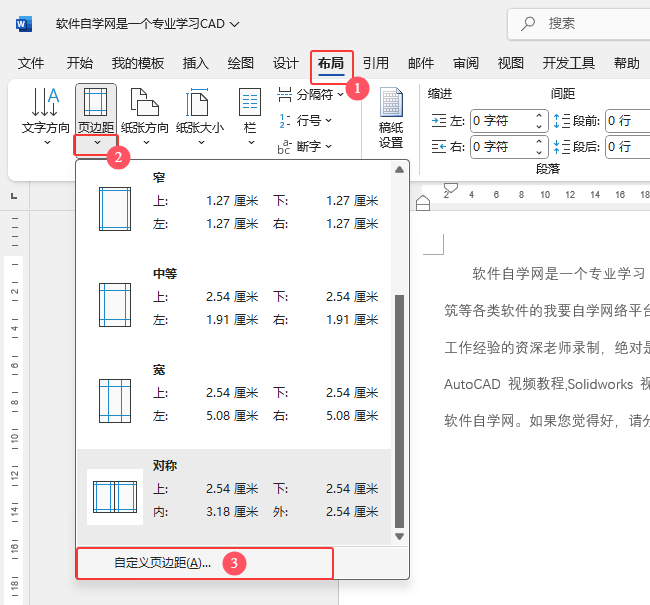Viewport: 650px width, 605px height.
Task: Select the 布局 ribbon tab
Action: [x=331, y=63]
